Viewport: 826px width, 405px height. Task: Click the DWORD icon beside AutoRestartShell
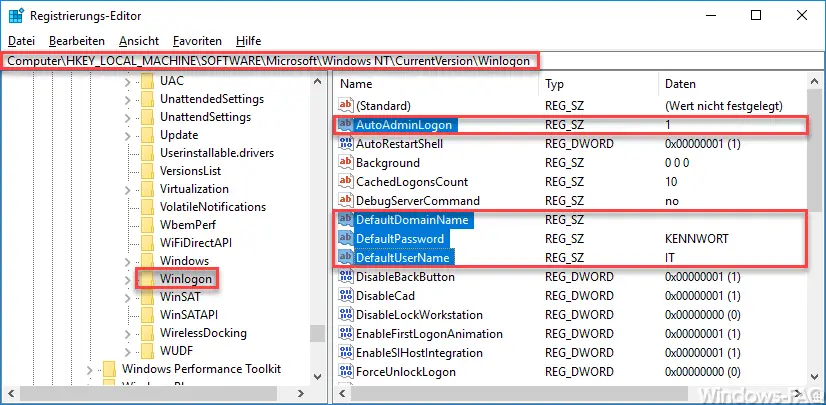tap(346, 144)
